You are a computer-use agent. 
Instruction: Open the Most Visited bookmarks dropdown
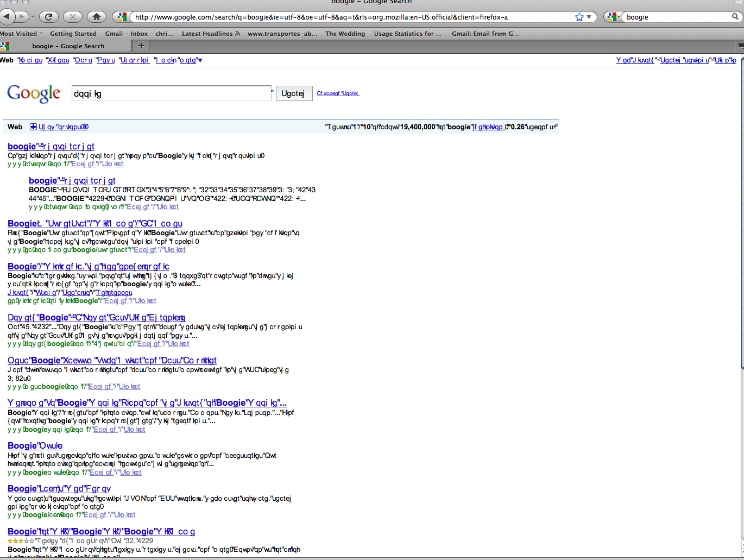pos(21,34)
